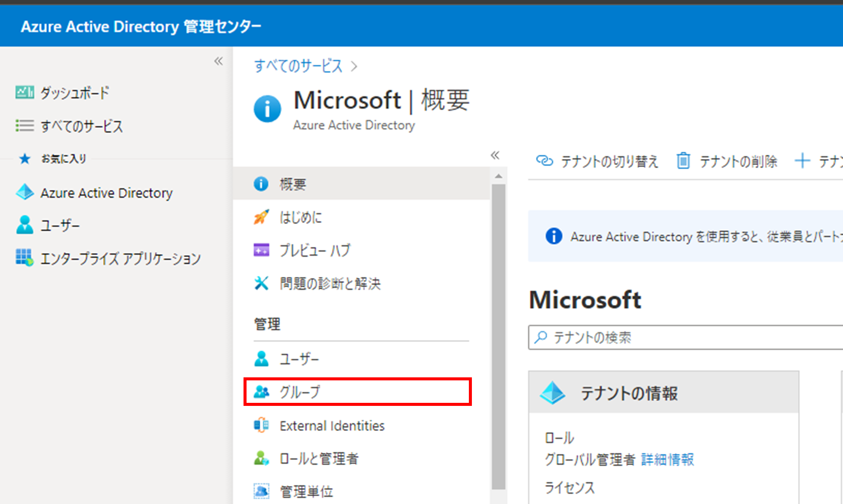This screenshot has height=504, width=843.
Task: Click the breadcrumb chevron after すべてのサービス
Action: 354,67
